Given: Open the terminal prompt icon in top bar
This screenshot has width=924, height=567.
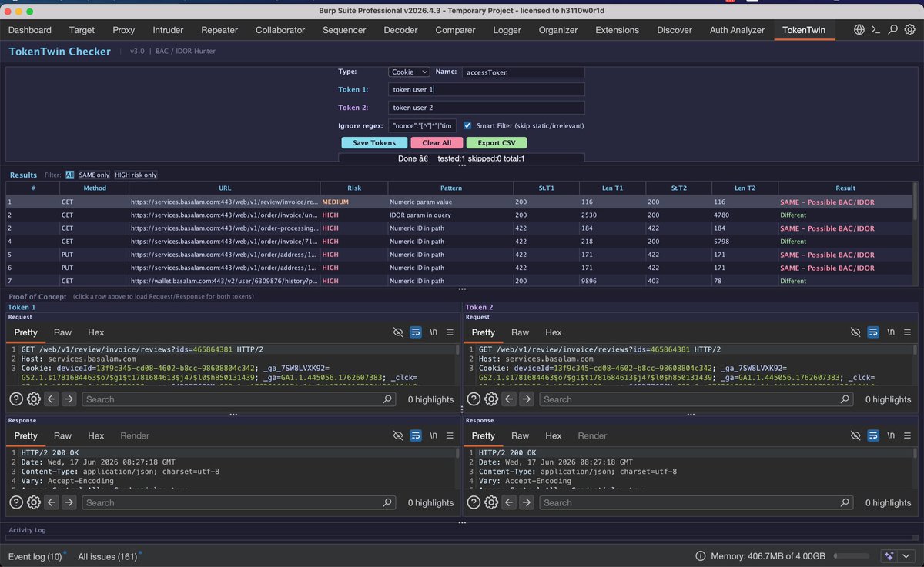Looking at the screenshot, I should point(875,30).
